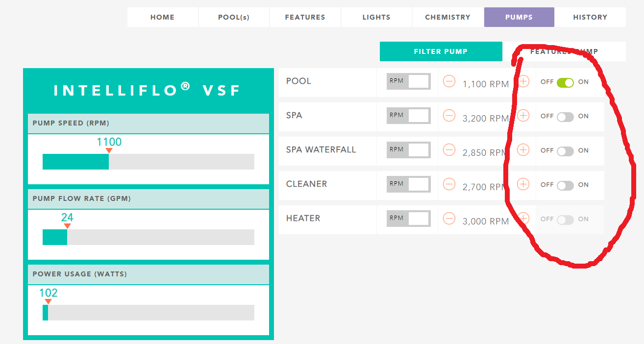Image resolution: width=644 pixels, height=344 pixels.
Task: Click the pump speed RPM bar marker
Action: pos(109,151)
